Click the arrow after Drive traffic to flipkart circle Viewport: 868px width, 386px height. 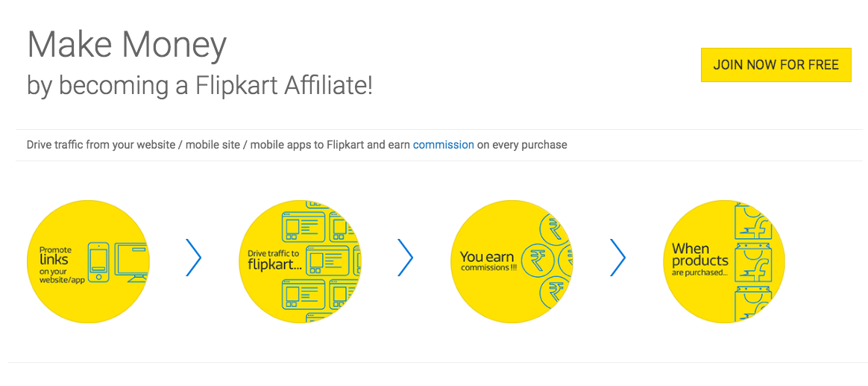click(x=405, y=258)
